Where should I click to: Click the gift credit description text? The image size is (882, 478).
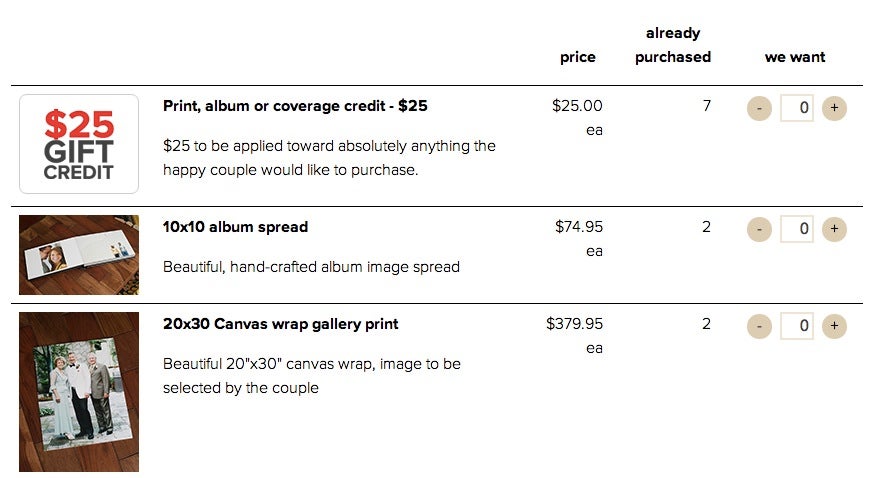click(x=329, y=158)
